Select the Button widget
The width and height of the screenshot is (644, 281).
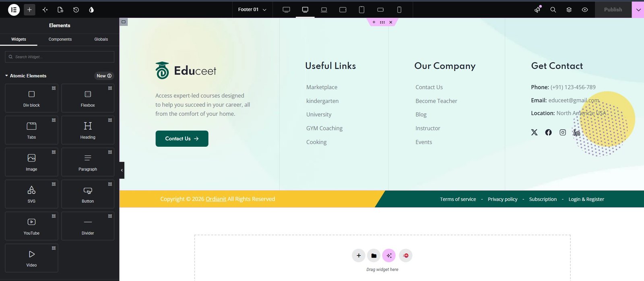pyautogui.click(x=88, y=194)
